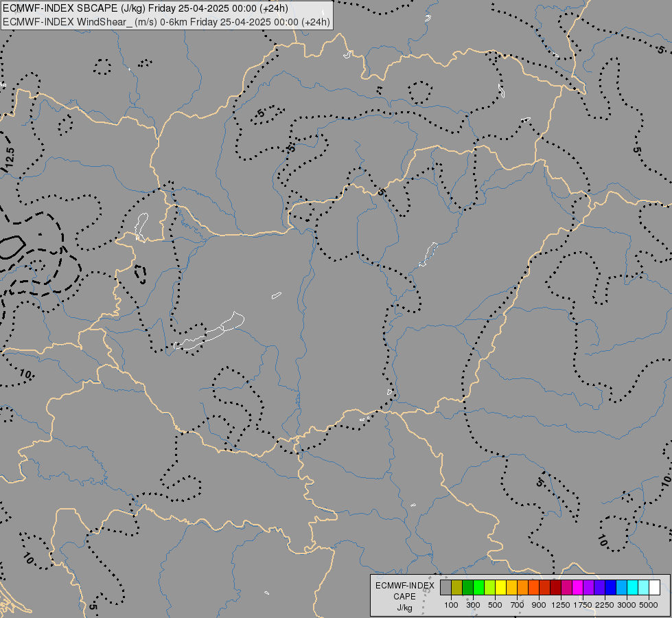Select the brick red swatch after 900
This screenshot has width=672, height=618.
[x=545, y=588]
